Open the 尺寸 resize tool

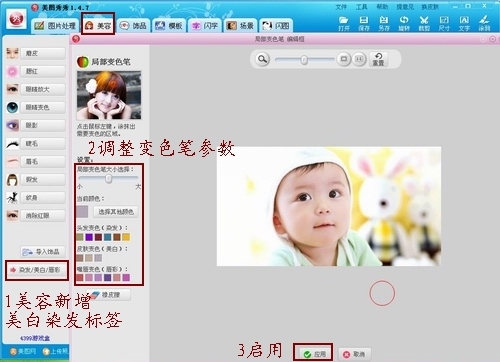pos(444,24)
